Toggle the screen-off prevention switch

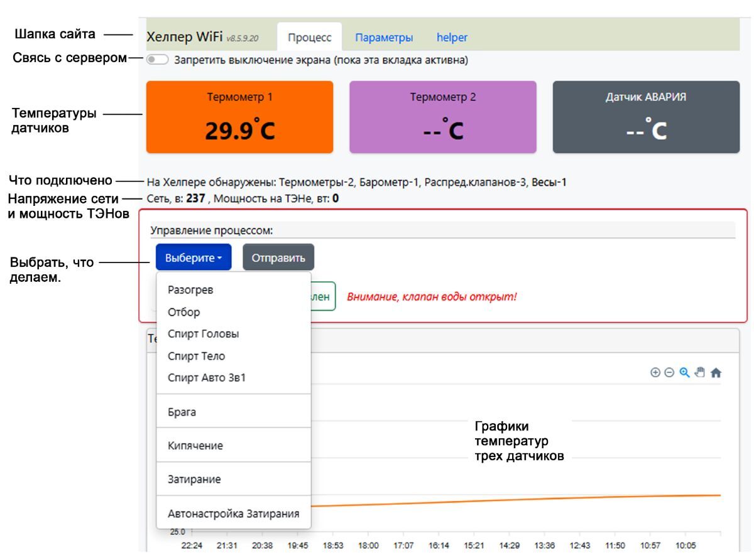tap(157, 61)
